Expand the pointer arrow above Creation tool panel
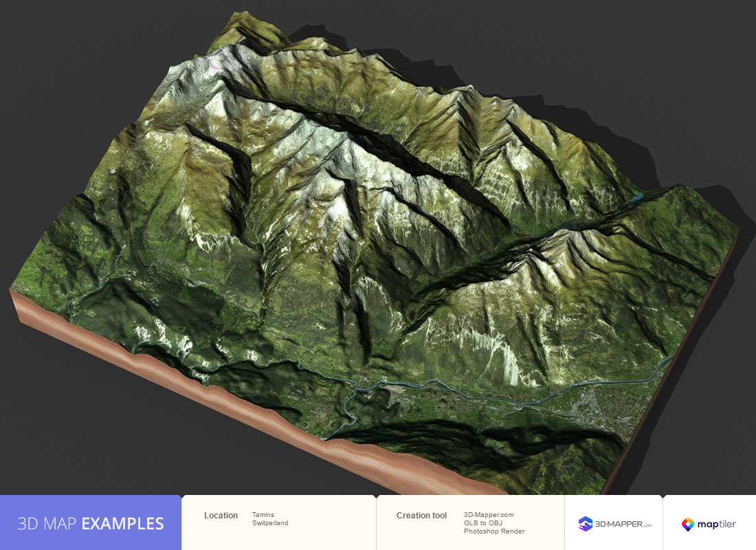 coord(376,496)
